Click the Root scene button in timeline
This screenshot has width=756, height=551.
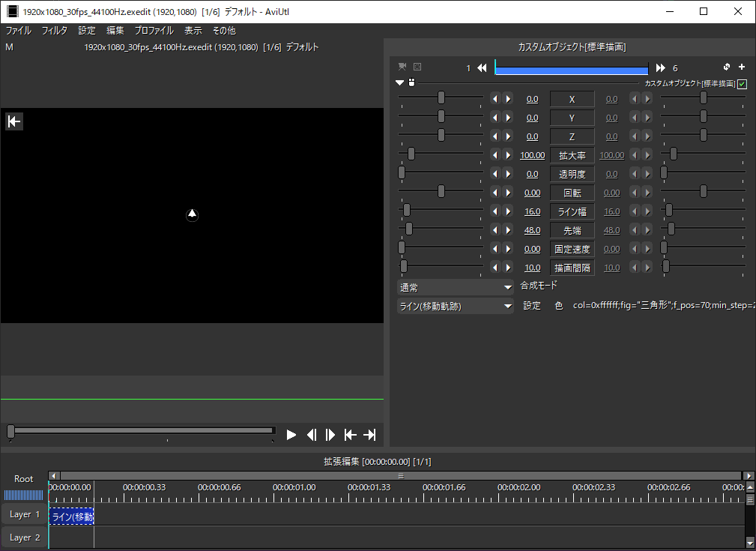[x=24, y=478]
